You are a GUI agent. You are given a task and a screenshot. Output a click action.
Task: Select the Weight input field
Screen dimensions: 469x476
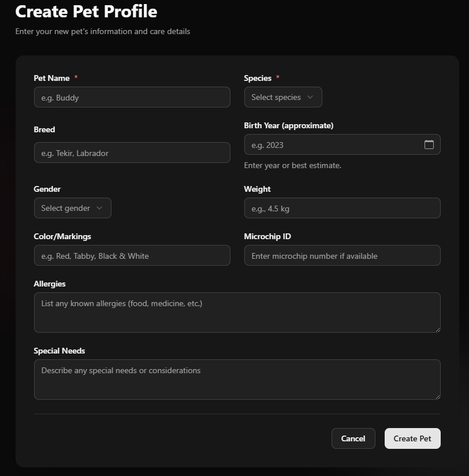(x=342, y=208)
